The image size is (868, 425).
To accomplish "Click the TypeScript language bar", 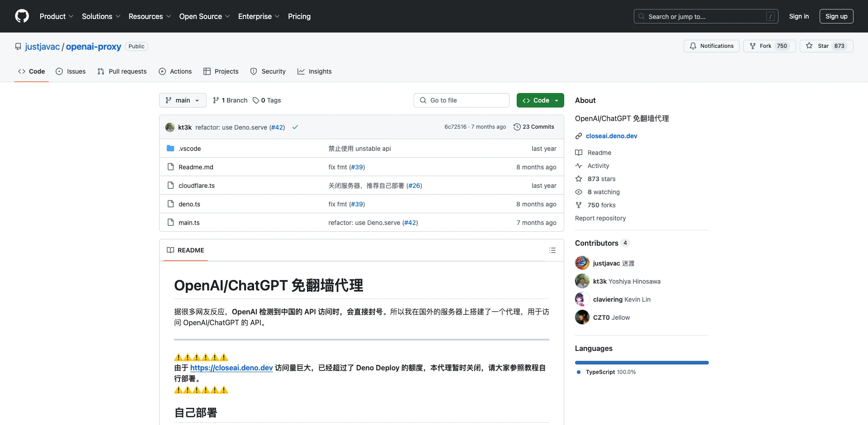I will tap(642, 363).
